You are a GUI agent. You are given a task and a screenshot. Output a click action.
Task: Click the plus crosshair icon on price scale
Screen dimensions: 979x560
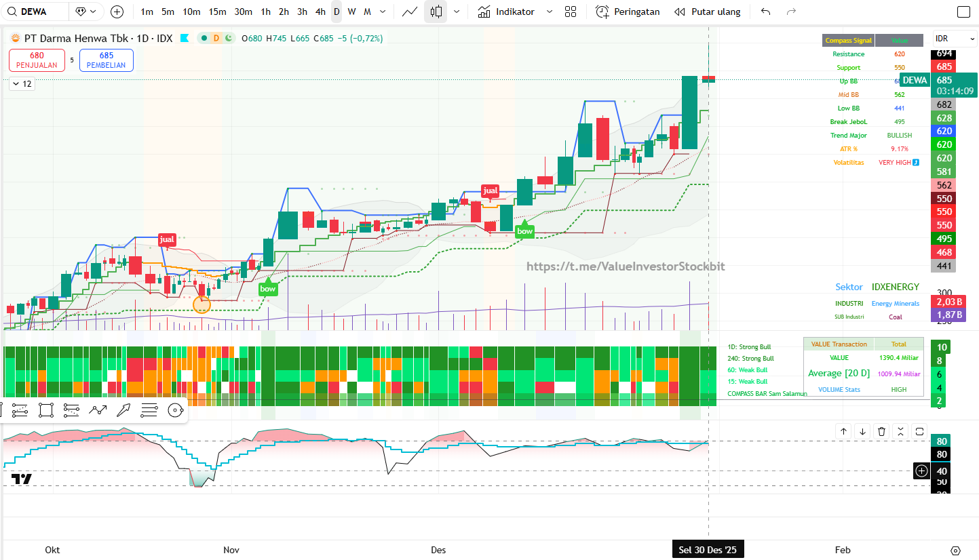coord(921,471)
